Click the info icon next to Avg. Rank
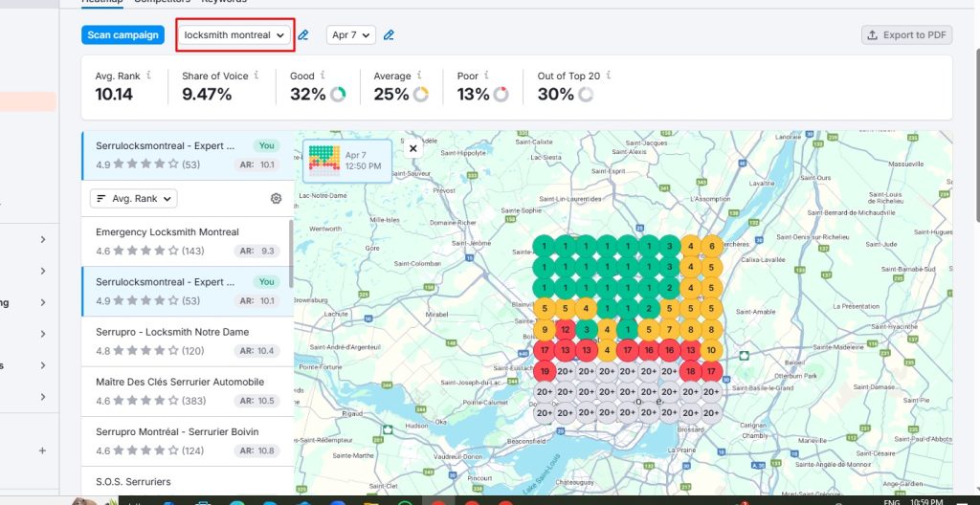 coord(148,75)
